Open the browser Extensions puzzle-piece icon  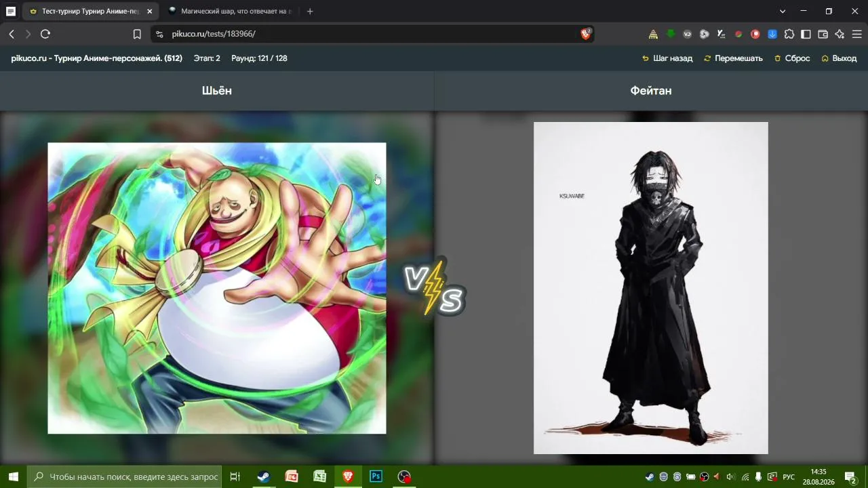pyautogui.click(x=789, y=34)
